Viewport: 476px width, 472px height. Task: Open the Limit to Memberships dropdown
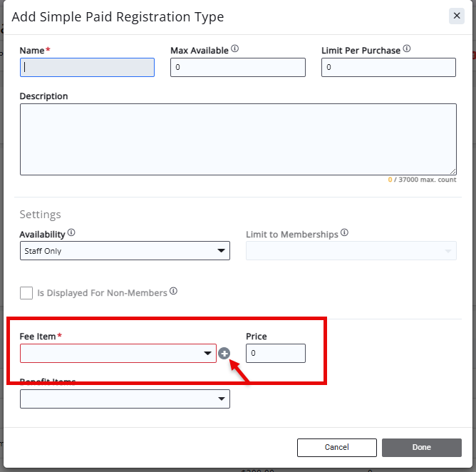click(x=351, y=251)
